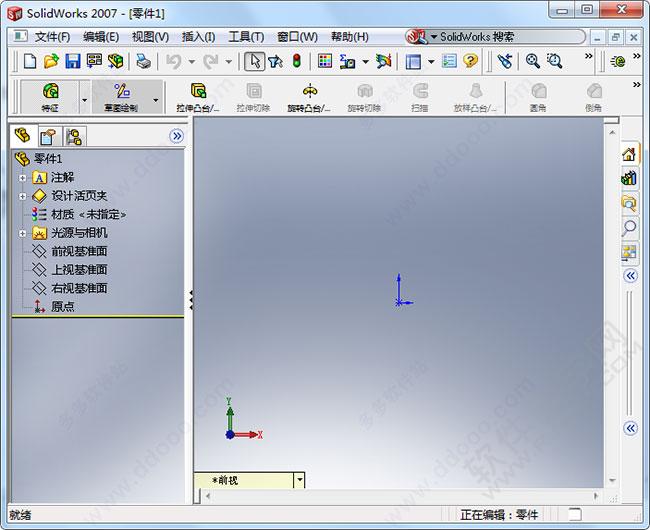650x530 pixels.
Task: Click the Filter selection cursor icon
Action: (275, 61)
